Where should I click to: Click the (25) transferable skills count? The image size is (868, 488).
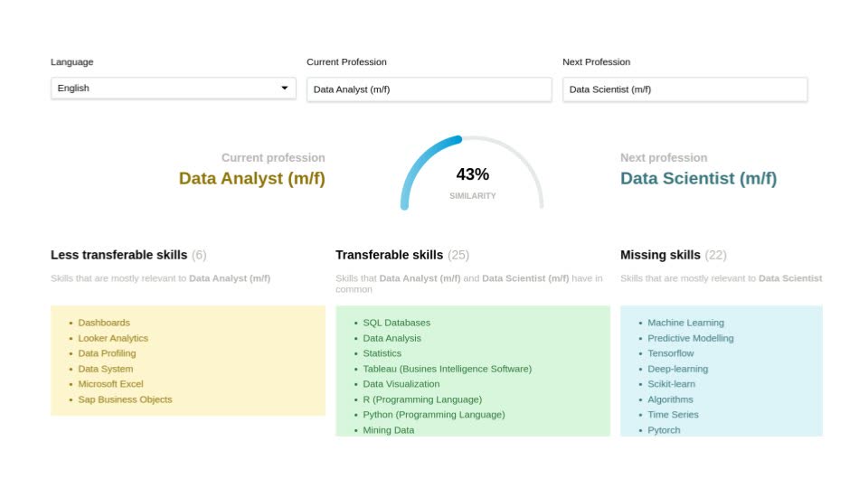click(x=458, y=255)
